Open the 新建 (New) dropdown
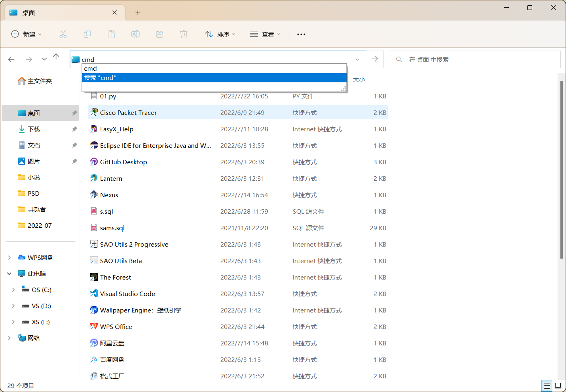 (x=27, y=34)
